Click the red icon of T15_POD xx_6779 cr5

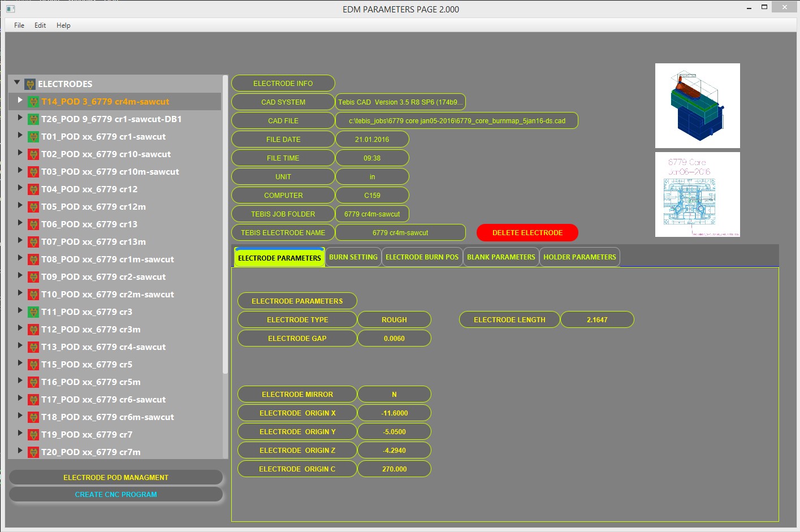coord(33,365)
